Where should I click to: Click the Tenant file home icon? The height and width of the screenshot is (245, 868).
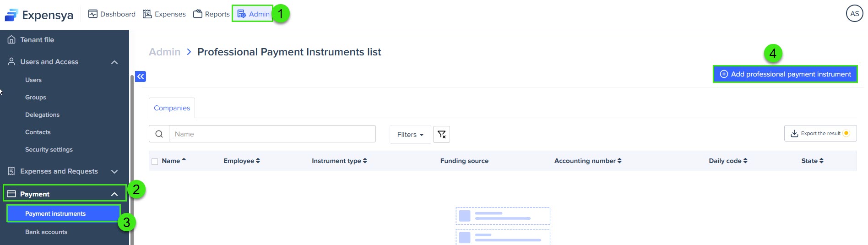tap(11, 40)
